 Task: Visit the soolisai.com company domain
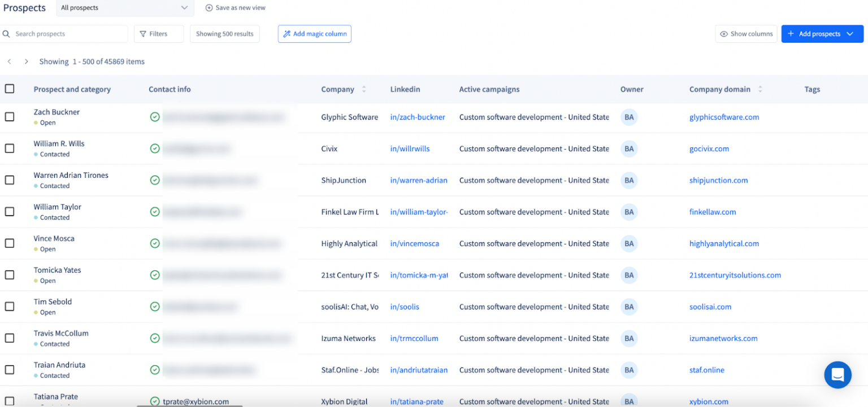coord(710,307)
